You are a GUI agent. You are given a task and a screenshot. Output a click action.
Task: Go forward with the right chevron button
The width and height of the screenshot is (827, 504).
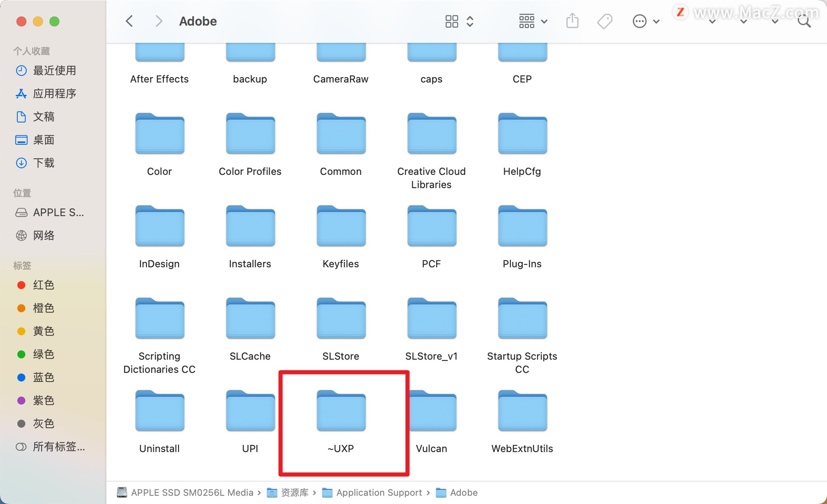pyautogui.click(x=159, y=21)
